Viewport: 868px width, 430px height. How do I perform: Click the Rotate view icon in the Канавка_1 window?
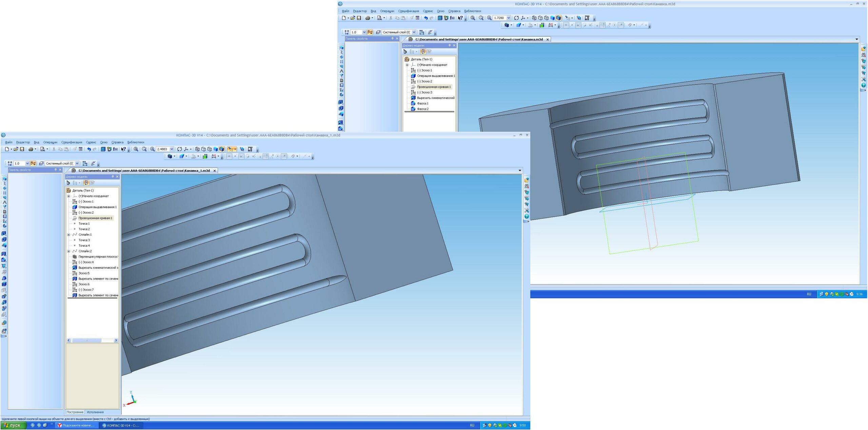[179, 149]
